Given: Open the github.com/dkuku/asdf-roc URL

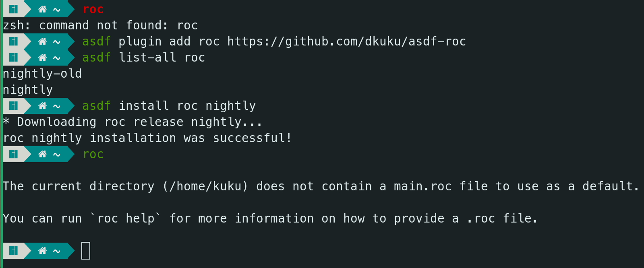Looking at the screenshot, I should 346,41.
